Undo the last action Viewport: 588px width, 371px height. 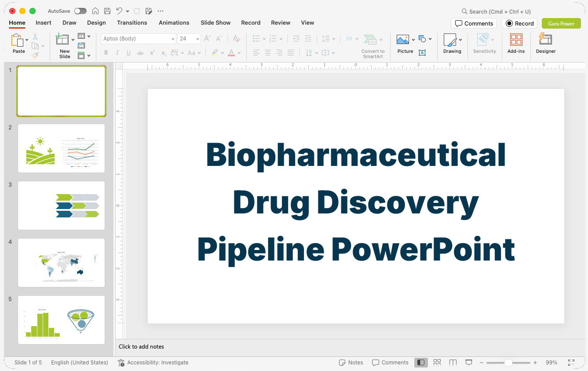coord(119,11)
